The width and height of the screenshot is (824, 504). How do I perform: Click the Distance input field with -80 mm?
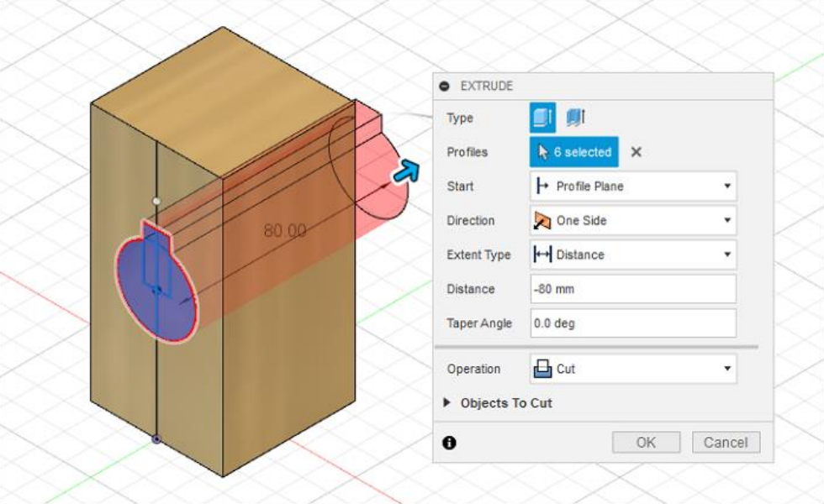[633, 289]
